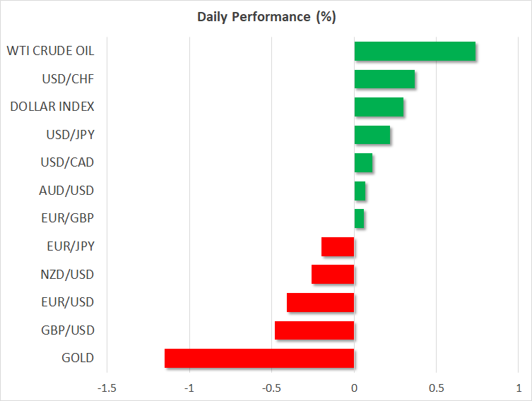Select the DOLLAR INDEX green bar
Screen dimensions: 532x401
tap(379, 107)
